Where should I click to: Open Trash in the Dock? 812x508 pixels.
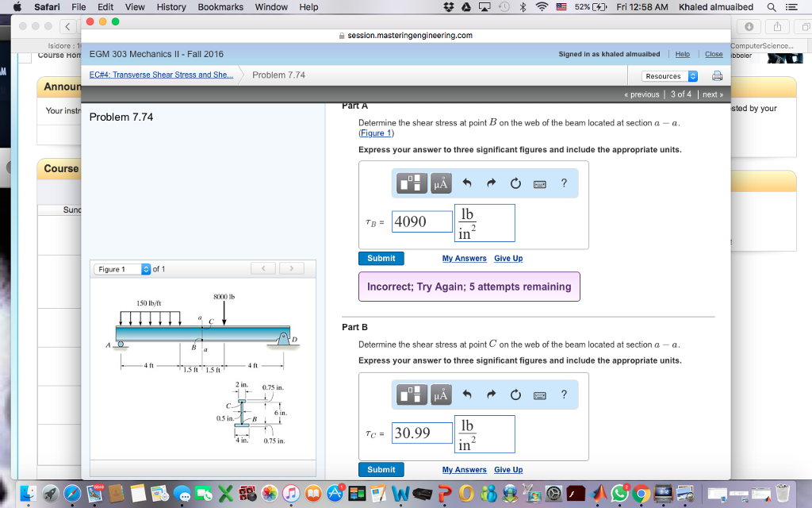click(x=783, y=493)
